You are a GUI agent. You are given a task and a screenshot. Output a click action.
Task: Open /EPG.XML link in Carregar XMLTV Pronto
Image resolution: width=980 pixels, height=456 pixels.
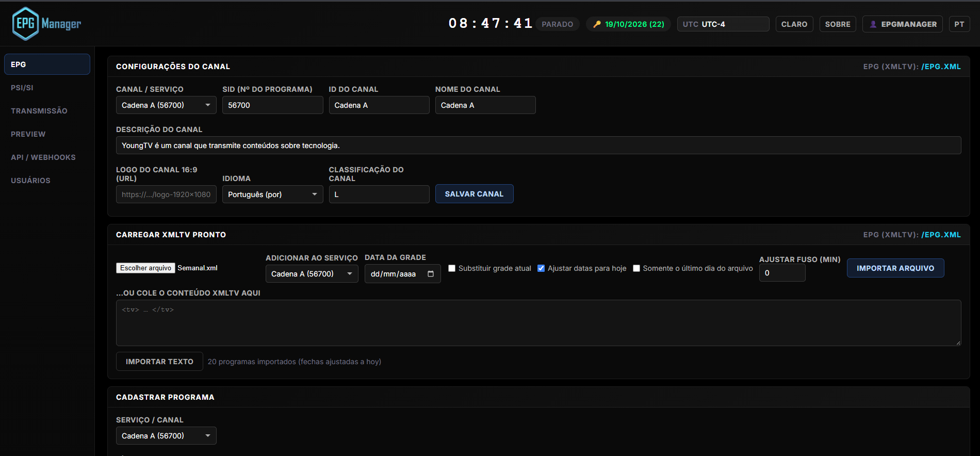click(941, 235)
